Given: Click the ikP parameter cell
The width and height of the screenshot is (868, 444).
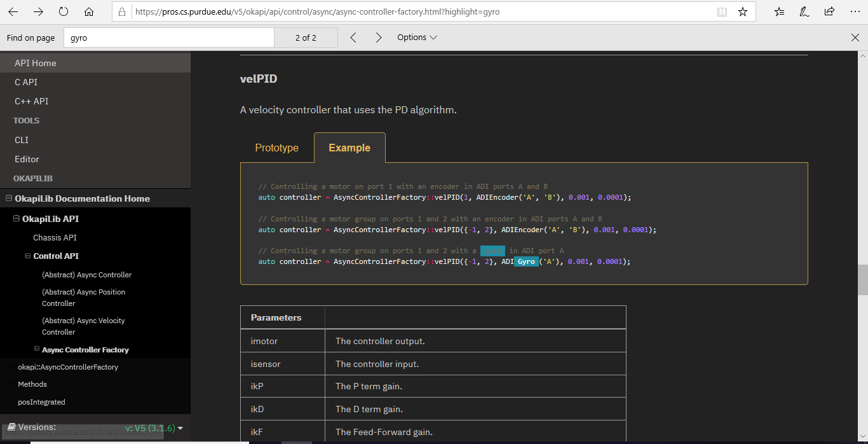Looking at the screenshot, I should [x=283, y=386].
